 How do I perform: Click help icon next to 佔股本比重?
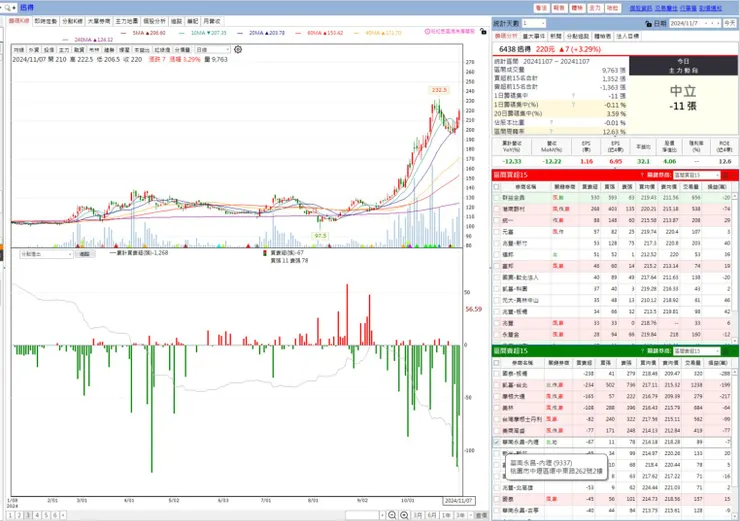click(x=551, y=123)
